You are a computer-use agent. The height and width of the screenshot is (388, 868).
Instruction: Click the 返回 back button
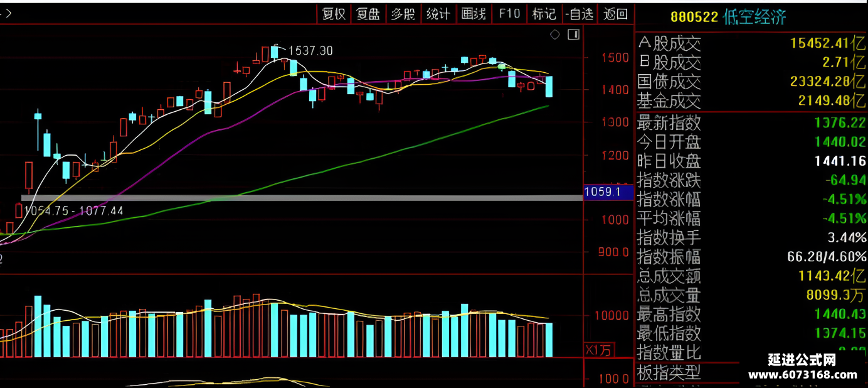[615, 14]
